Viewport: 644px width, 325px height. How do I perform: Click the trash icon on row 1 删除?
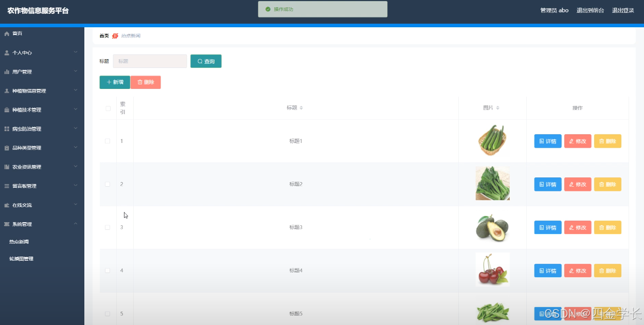(601, 141)
